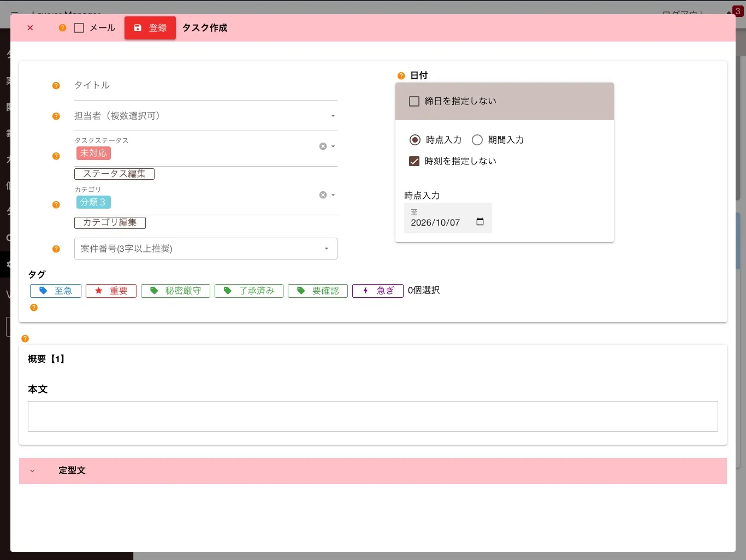Open help icon beside カテゴリ field

[56, 205]
